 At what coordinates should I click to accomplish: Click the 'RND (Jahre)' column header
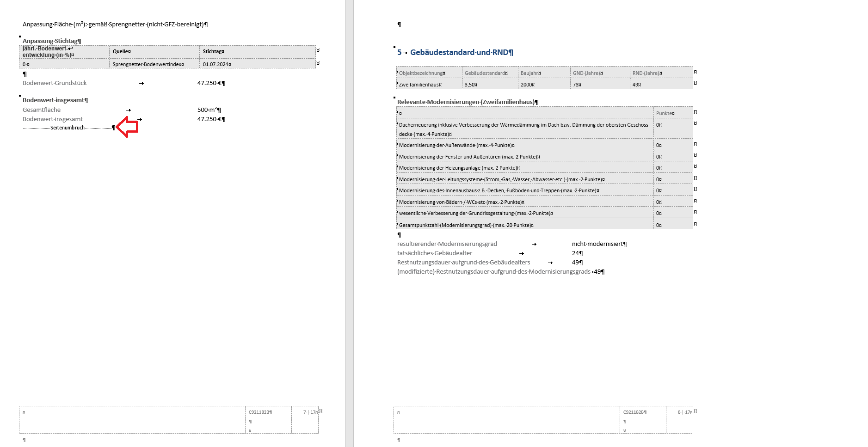point(647,73)
